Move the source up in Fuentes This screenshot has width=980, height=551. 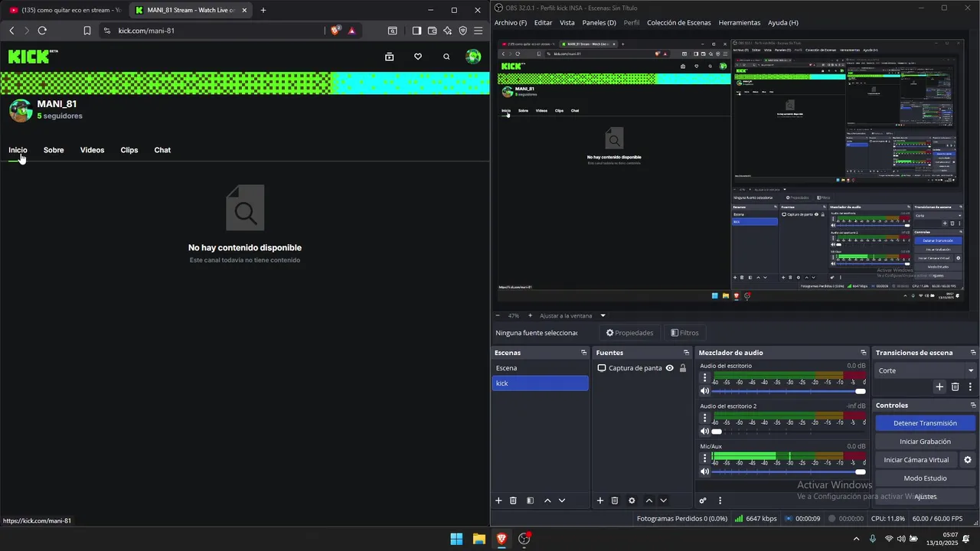coord(649,500)
